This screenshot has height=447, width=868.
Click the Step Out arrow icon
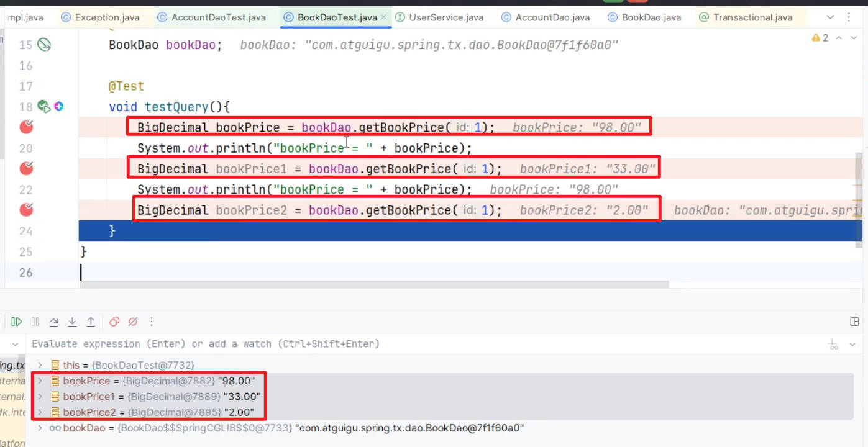91,322
